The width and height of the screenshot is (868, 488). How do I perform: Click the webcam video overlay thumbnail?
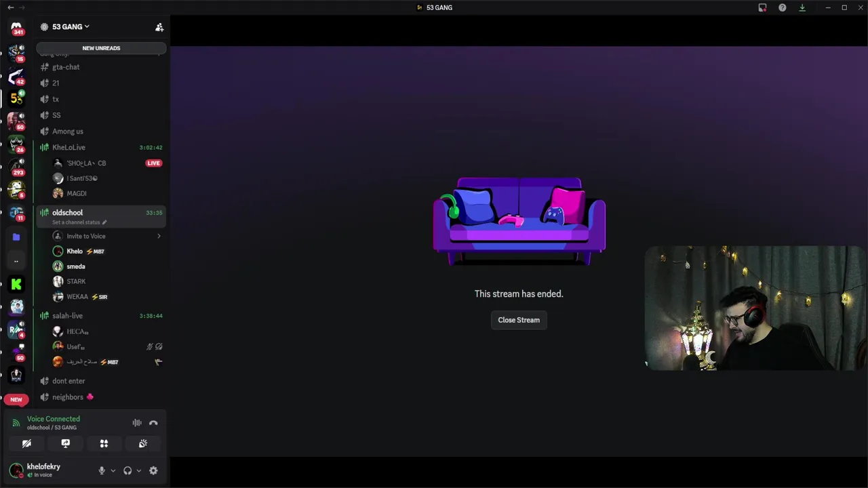click(755, 308)
